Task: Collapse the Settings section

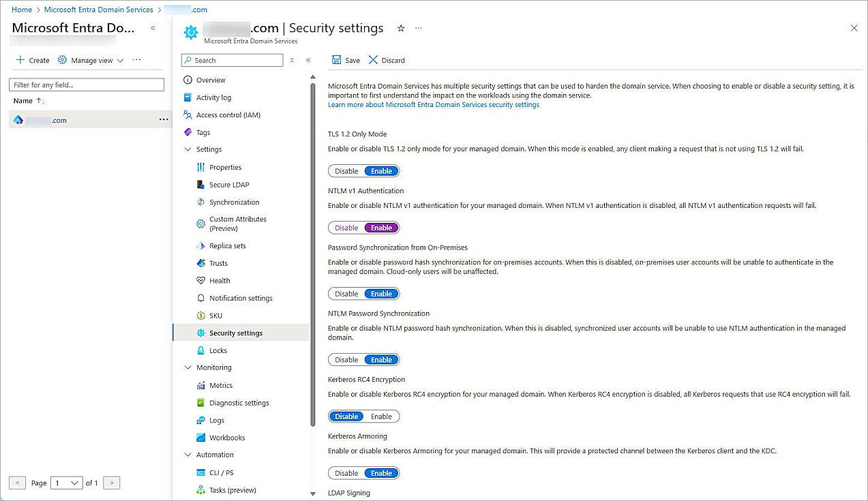Action: [188, 149]
